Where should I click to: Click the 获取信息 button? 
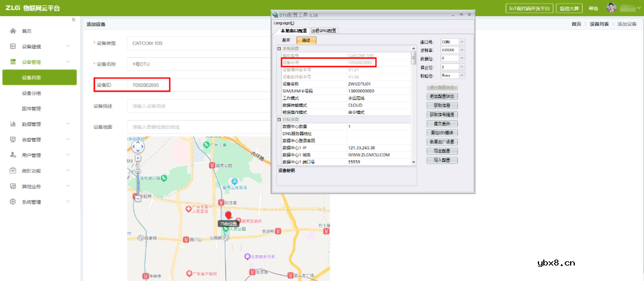[442, 105]
